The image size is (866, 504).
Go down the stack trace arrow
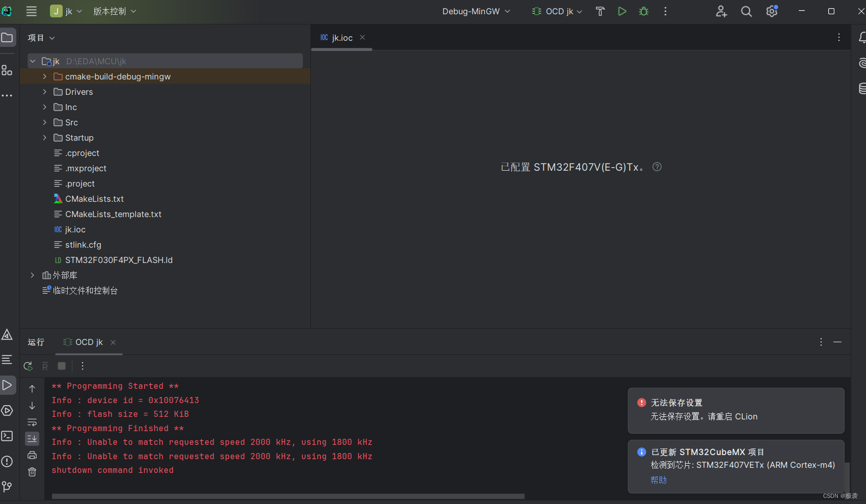point(32,406)
